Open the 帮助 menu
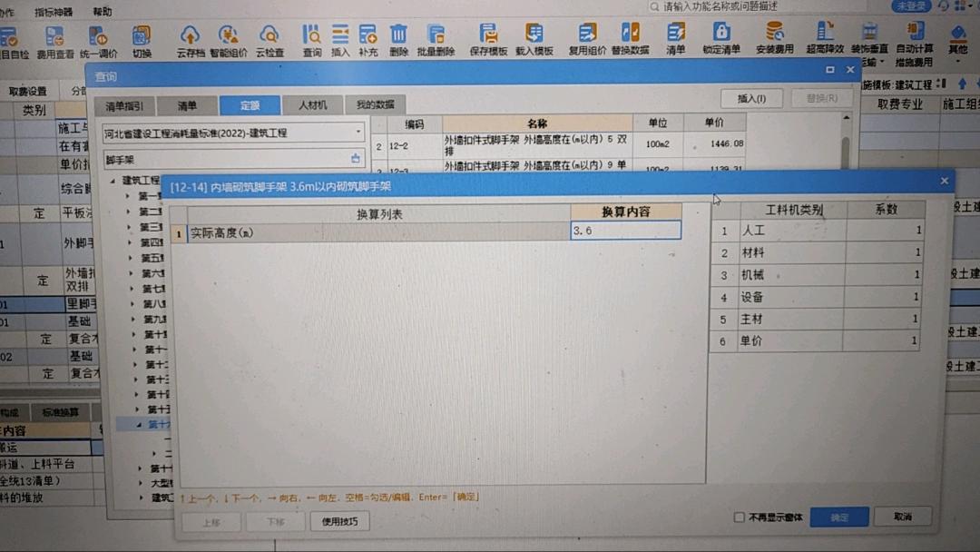 coord(103,11)
